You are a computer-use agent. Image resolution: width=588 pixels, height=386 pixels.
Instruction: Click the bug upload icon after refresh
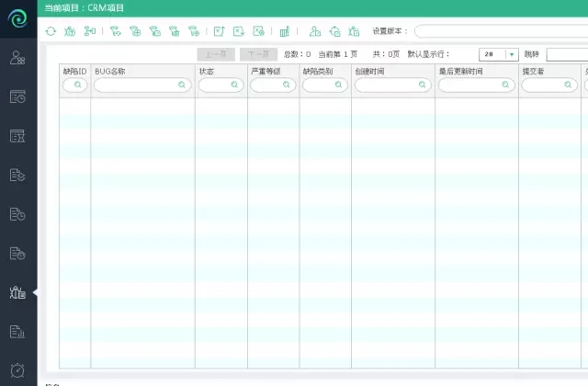70,31
